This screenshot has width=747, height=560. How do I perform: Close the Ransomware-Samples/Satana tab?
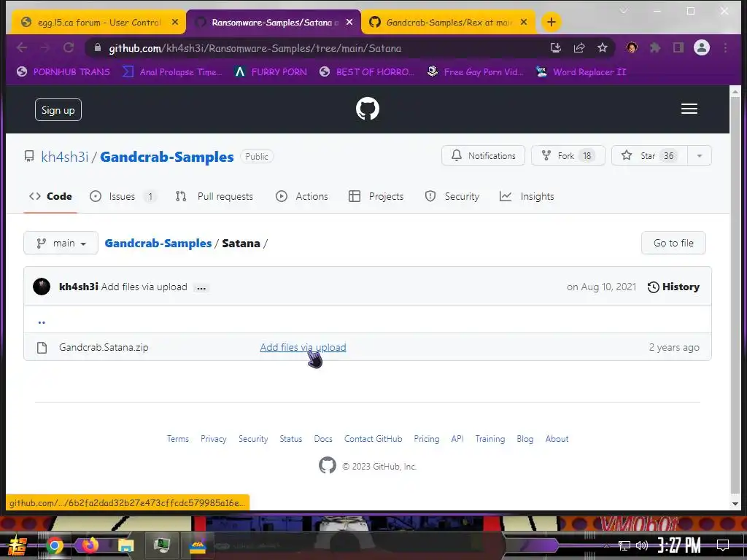(x=349, y=22)
